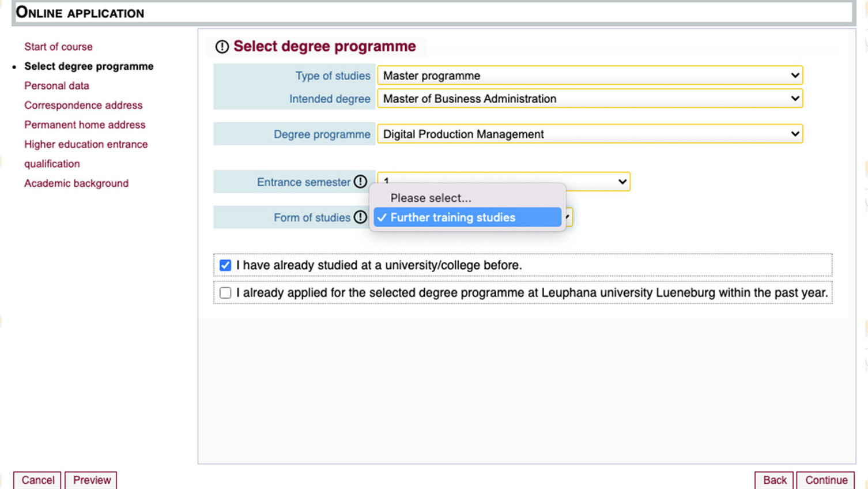Open the Degree programme dropdown
Screen dimensions: 868x489
coord(590,134)
